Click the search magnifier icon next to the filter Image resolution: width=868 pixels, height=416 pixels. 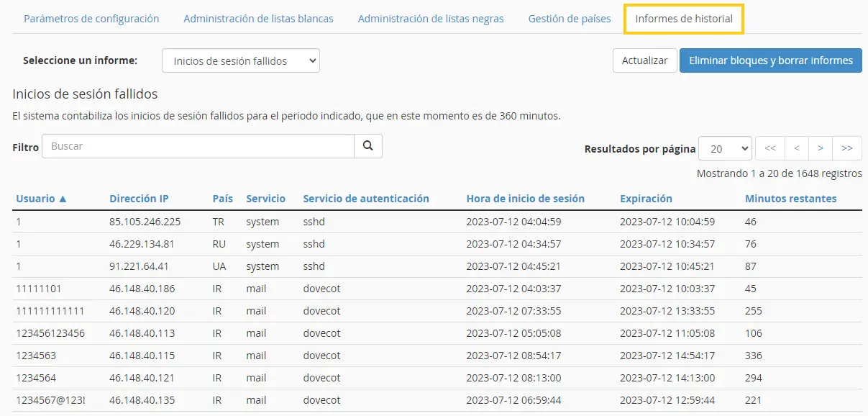[x=368, y=146]
